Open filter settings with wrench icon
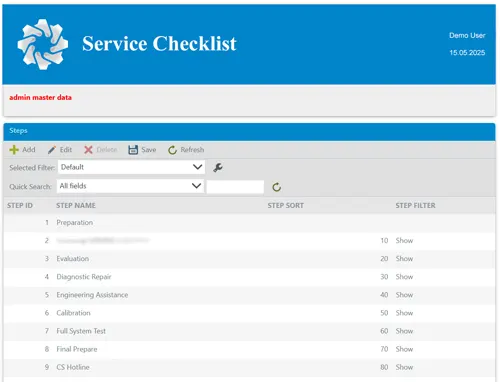 [x=218, y=167]
